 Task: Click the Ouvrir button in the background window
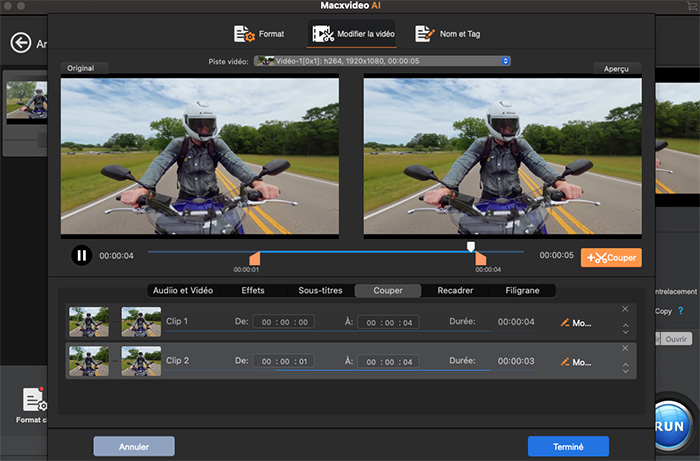click(676, 339)
